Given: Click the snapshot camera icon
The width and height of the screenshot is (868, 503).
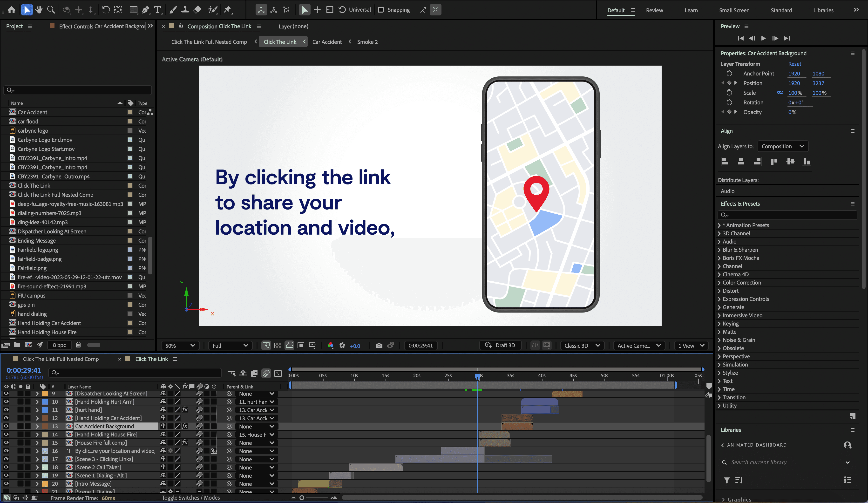Looking at the screenshot, I should pyautogui.click(x=379, y=346).
